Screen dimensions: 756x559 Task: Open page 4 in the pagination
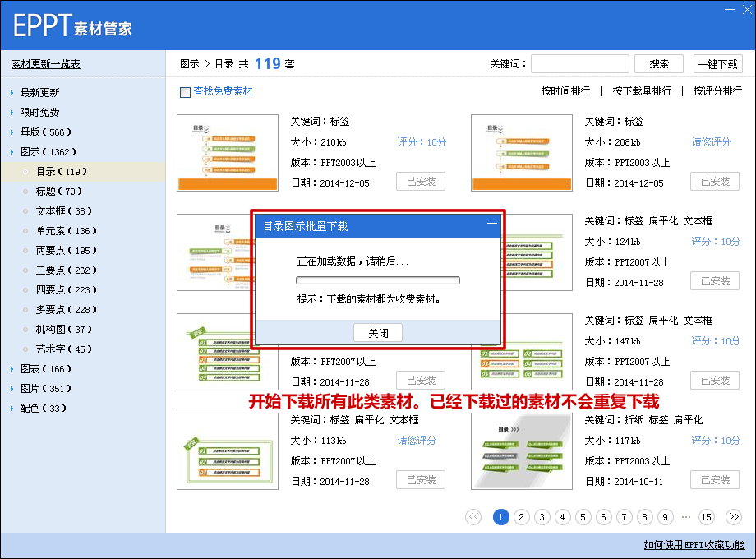(563, 517)
